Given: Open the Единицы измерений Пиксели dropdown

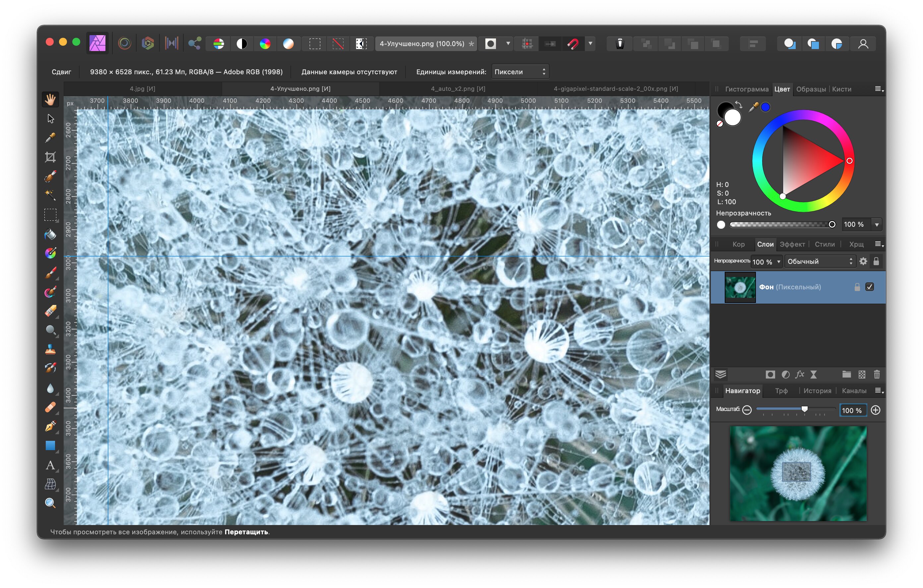Looking at the screenshot, I should 520,72.
